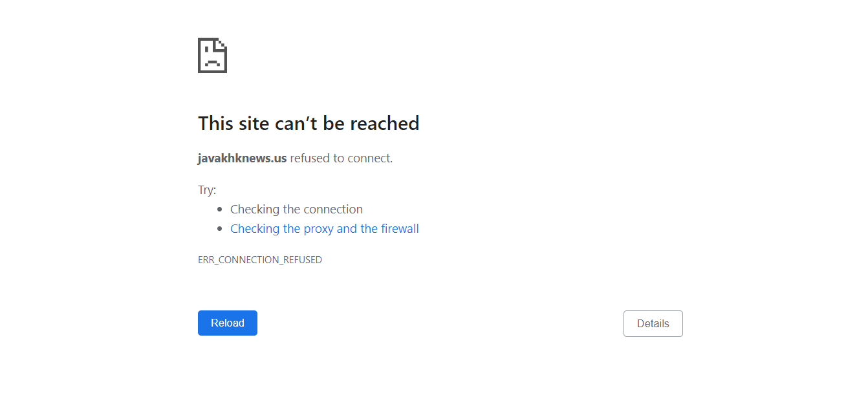Click the "Try:" label

point(207,190)
